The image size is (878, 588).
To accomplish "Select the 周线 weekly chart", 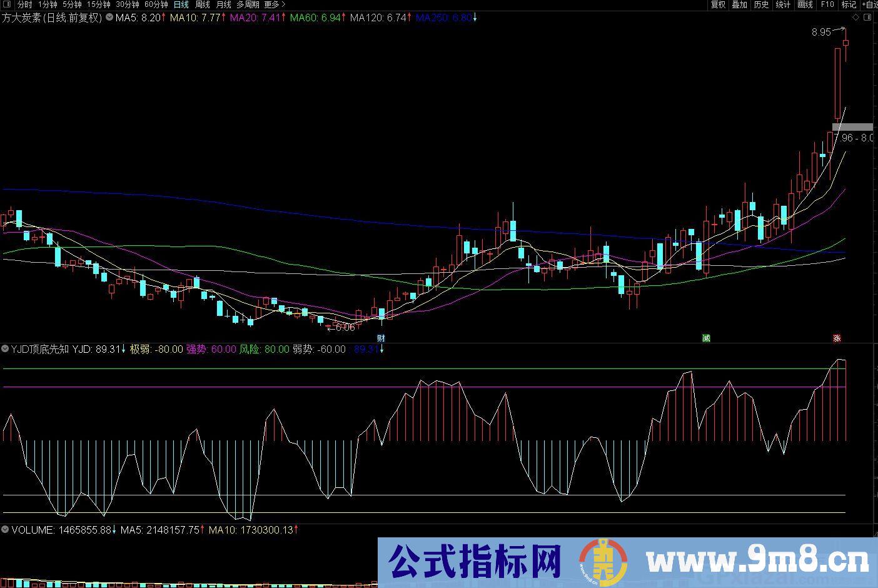I will [x=203, y=4].
